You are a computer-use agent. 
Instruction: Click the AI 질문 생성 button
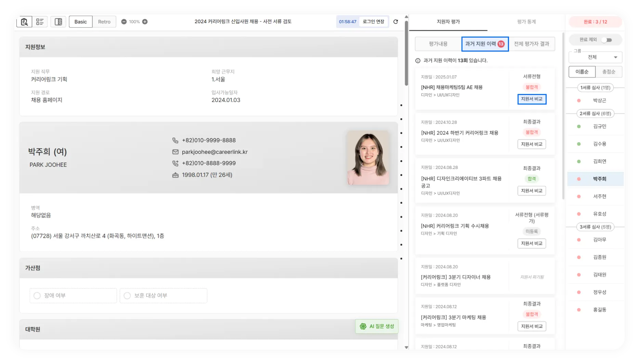[x=377, y=326]
